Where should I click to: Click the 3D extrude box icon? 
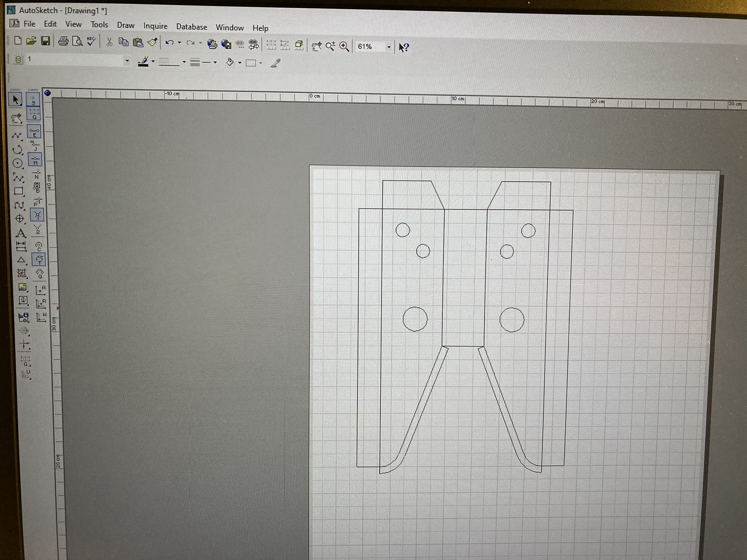tap(299, 45)
